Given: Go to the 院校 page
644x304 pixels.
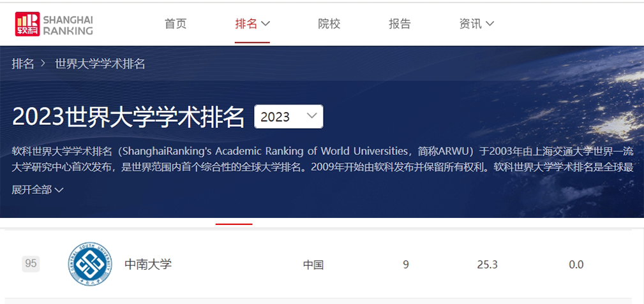Looking at the screenshot, I should 329,24.
